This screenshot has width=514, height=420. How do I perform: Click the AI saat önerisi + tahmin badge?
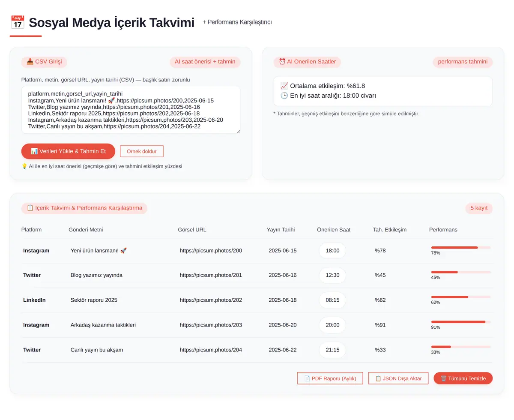[x=205, y=62]
